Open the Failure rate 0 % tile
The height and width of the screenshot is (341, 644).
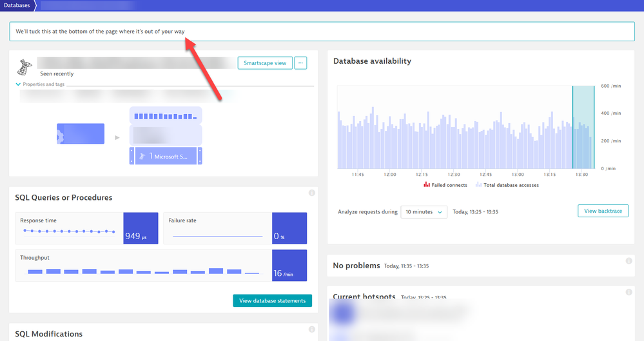pyautogui.click(x=289, y=228)
